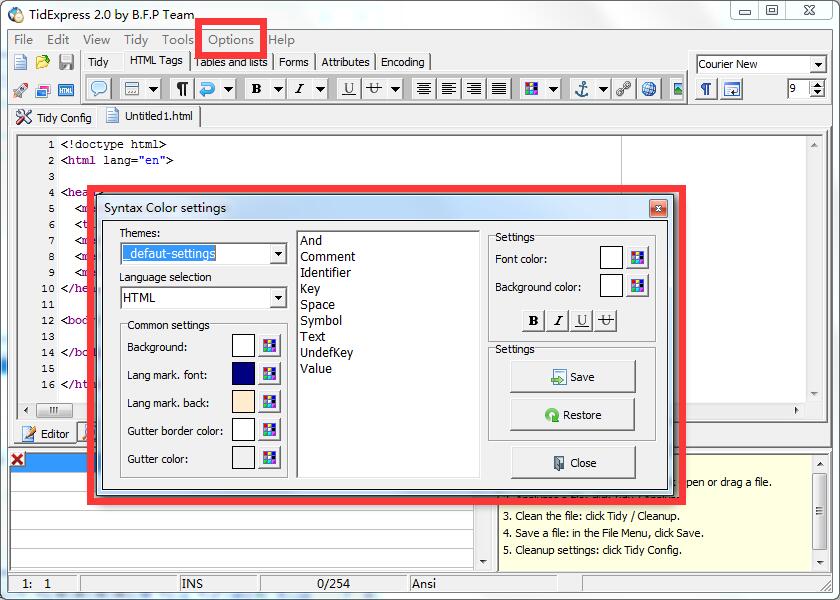Open the Language selection dropdown
Viewport: 840px width, 600px height.
pyautogui.click(x=278, y=297)
